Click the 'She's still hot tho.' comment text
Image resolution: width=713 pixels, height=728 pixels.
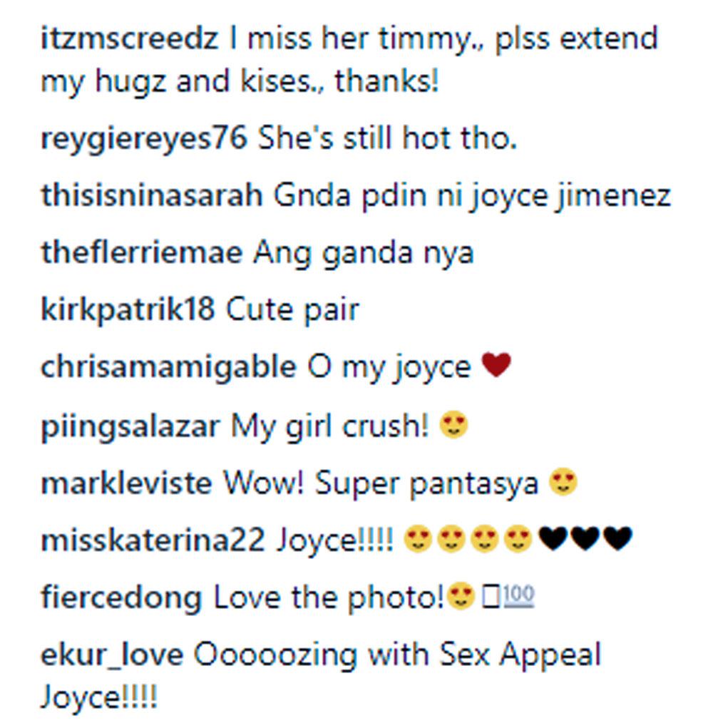coord(388,138)
